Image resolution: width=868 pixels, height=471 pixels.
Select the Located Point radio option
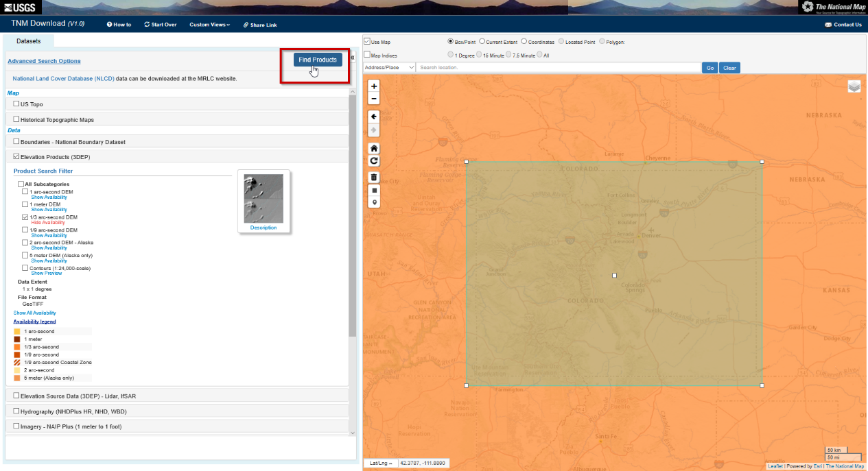561,42
